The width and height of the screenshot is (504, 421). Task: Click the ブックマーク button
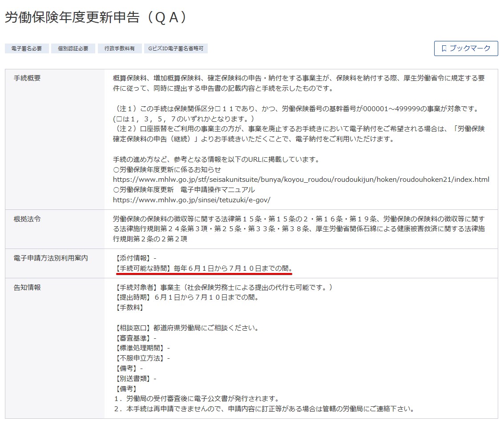[x=466, y=48]
